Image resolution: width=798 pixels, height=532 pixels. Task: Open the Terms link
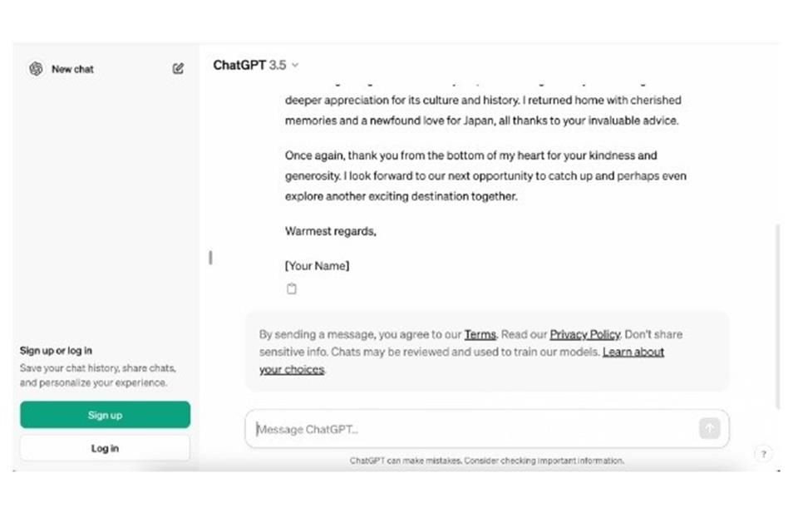point(480,334)
